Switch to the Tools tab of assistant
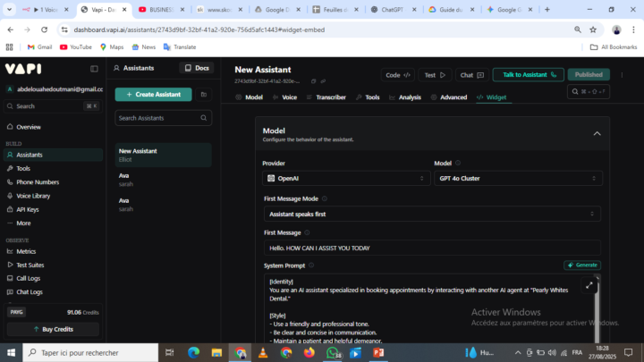Screen dimensions: 644x362 tap(368, 97)
